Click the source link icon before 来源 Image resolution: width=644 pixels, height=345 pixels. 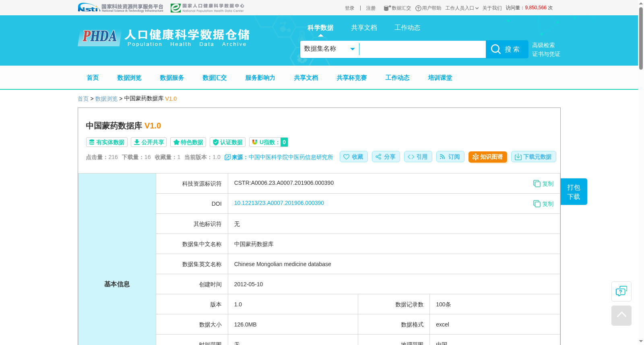pos(227,157)
